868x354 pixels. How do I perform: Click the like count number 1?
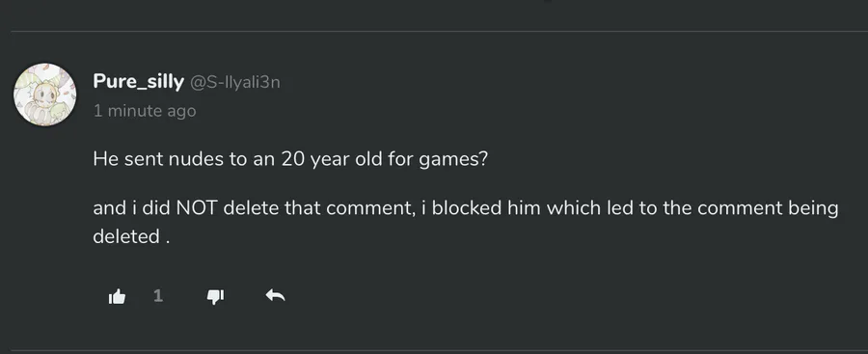158,296
